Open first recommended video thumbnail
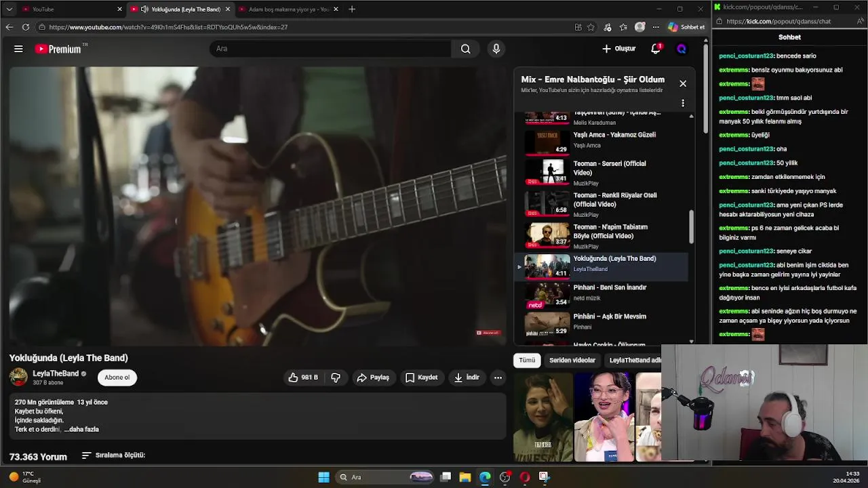This screenshot has width=868, height=488. 542,418
